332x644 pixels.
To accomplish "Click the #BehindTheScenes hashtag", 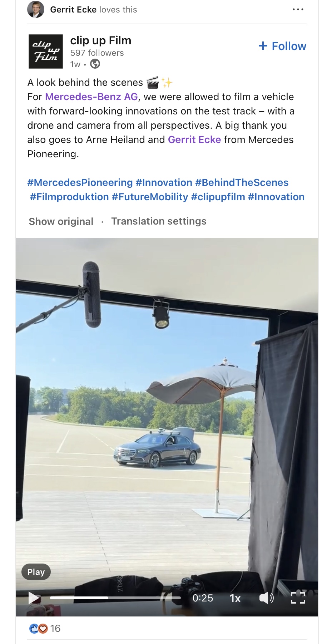I will (x=242, y=183).
